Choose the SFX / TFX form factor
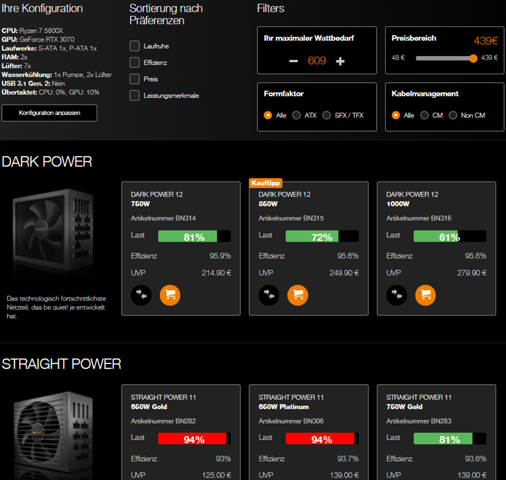This screenshot has height=480, width=506. click(x=327, y=115)
